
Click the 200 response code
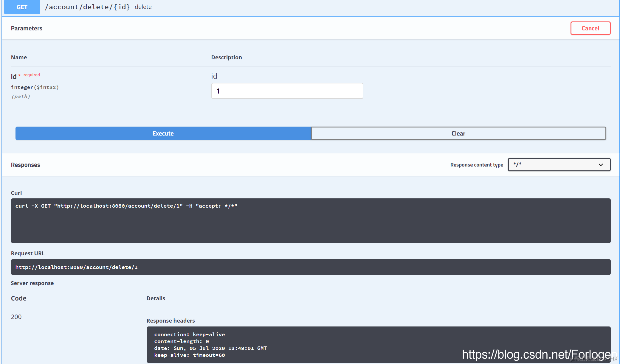pyautogui.click(x=16, y=317)
